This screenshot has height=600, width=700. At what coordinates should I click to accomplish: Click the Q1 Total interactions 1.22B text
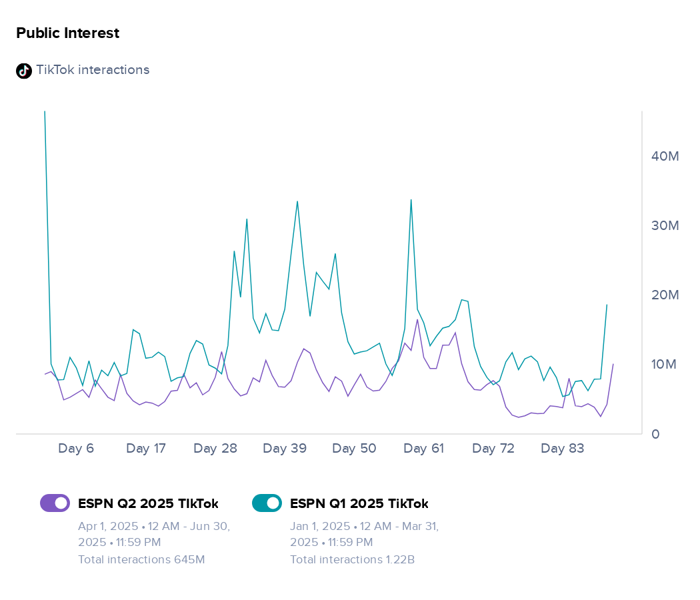[352, 559]
